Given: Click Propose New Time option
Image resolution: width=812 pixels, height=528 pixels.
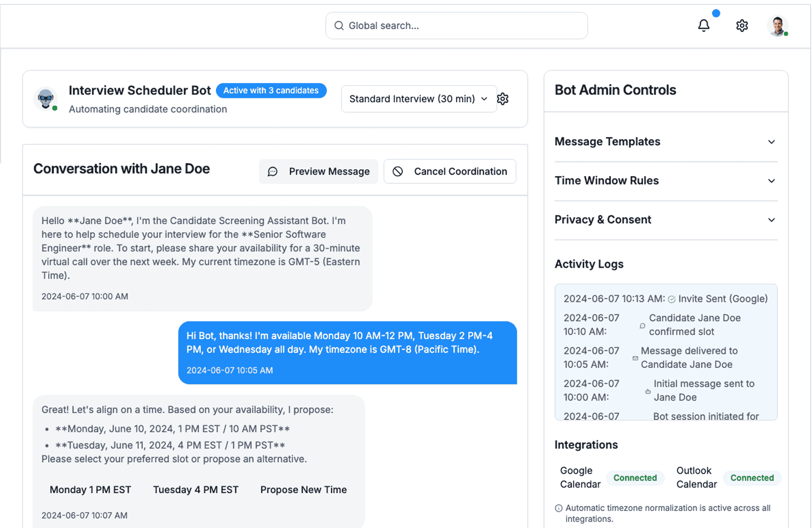Looking at the screenshot, I should point(303,489).
